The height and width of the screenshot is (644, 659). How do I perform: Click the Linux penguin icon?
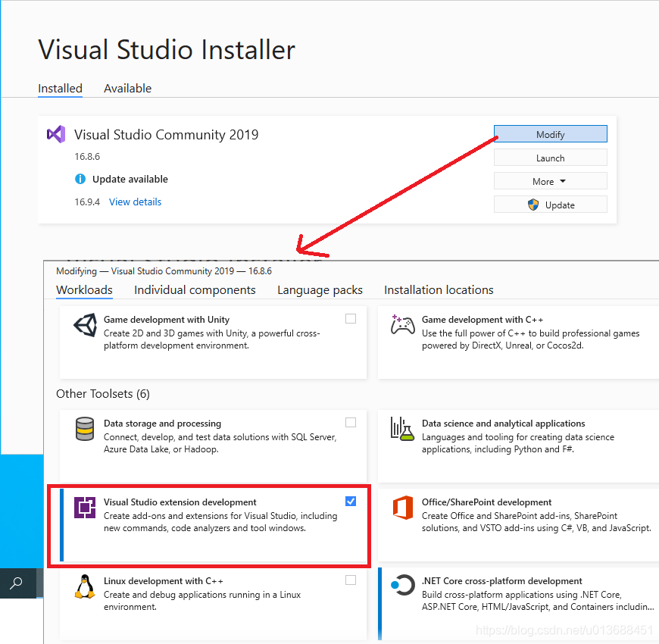click(x=85, y=586)
